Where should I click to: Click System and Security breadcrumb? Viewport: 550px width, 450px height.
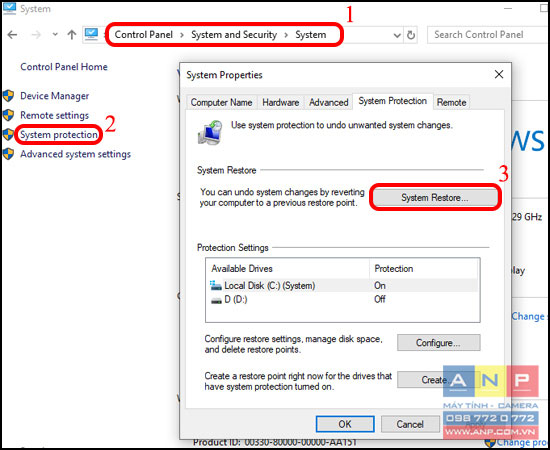(234, 34)
